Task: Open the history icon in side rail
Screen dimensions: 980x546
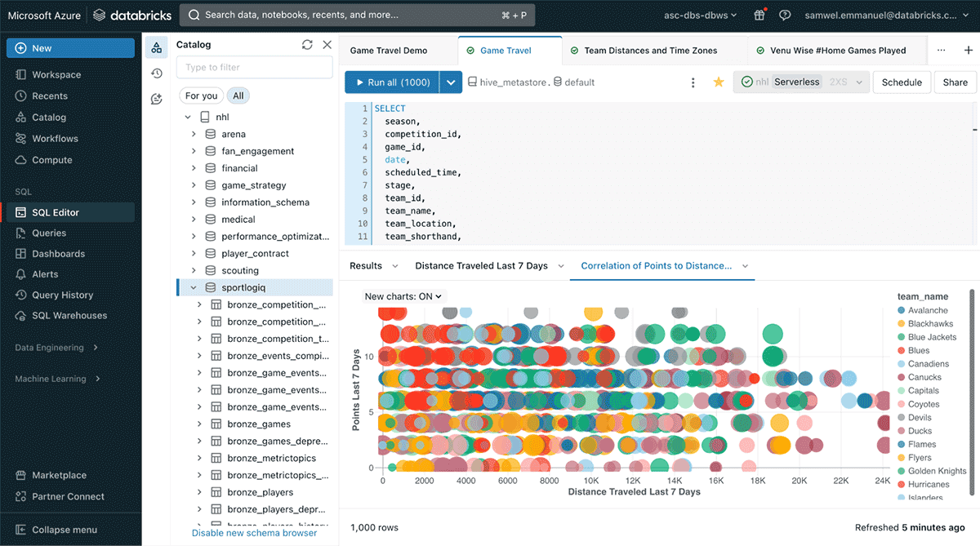Action: [156, 73]
